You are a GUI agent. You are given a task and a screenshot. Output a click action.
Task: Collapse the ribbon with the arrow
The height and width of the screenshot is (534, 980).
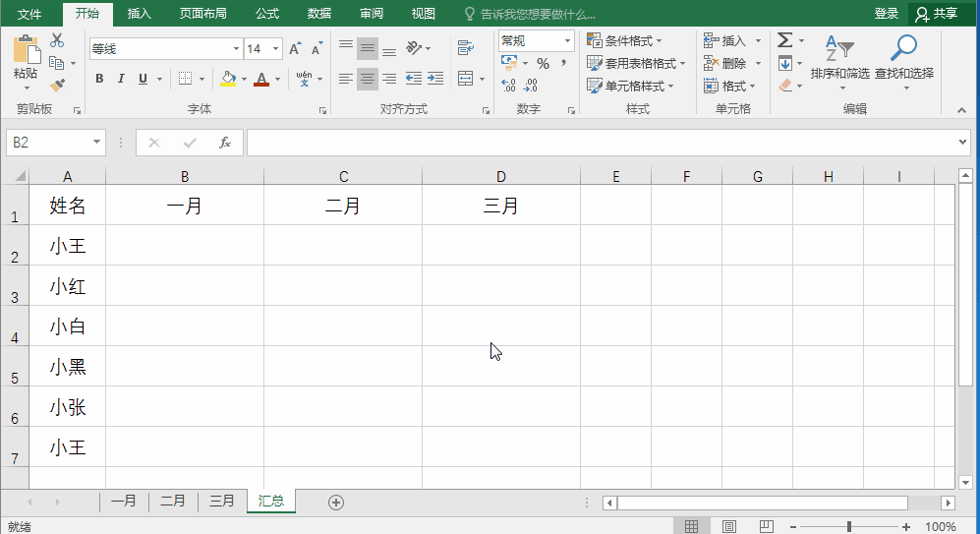click(961, 110)
